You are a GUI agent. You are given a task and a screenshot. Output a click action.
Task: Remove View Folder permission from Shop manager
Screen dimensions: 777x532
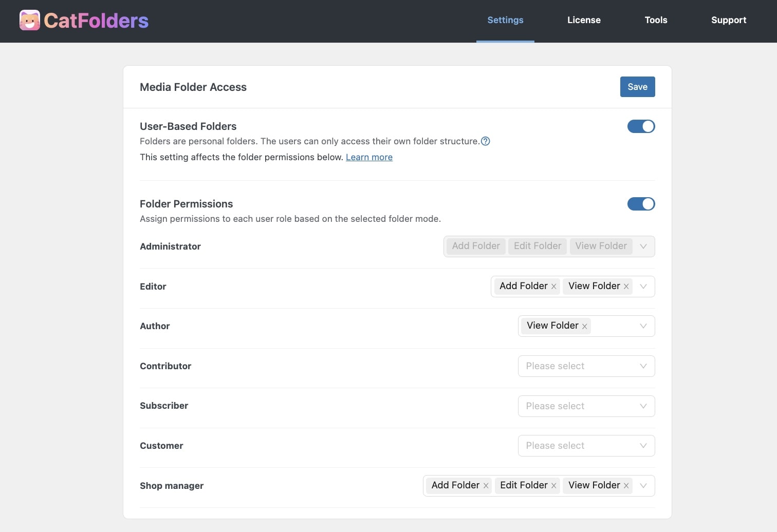point(626,485)
